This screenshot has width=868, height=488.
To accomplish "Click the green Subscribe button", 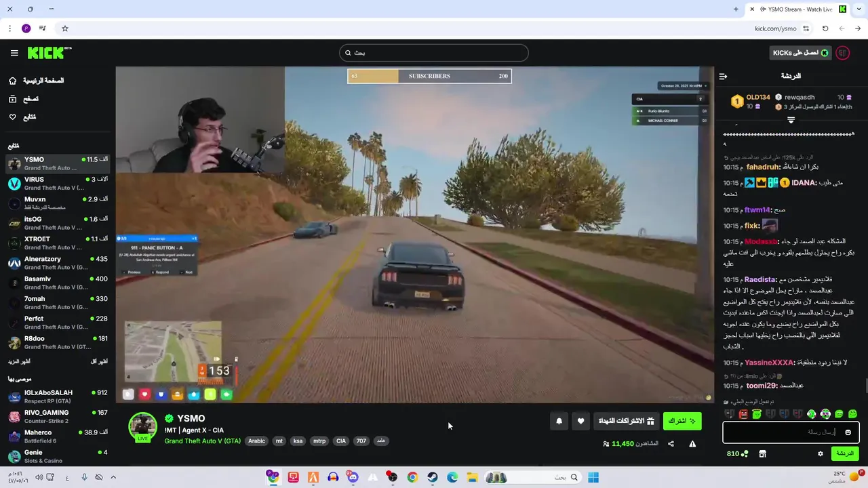I will click(x=682, y=421).
